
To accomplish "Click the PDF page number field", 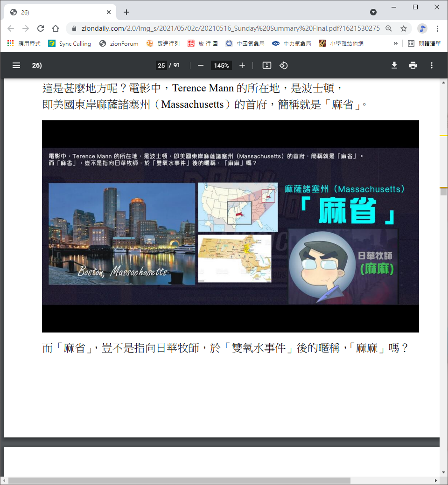I will click(x=161, y=65).
